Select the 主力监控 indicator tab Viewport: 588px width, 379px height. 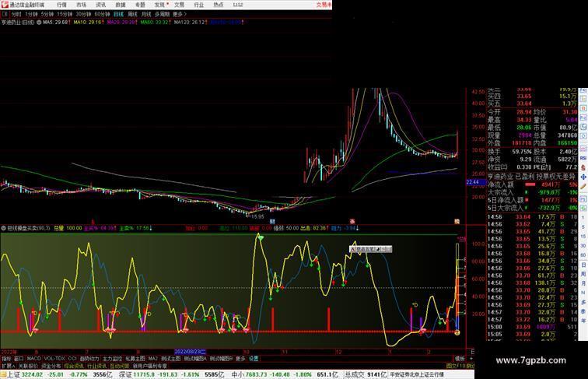point(112,359)
